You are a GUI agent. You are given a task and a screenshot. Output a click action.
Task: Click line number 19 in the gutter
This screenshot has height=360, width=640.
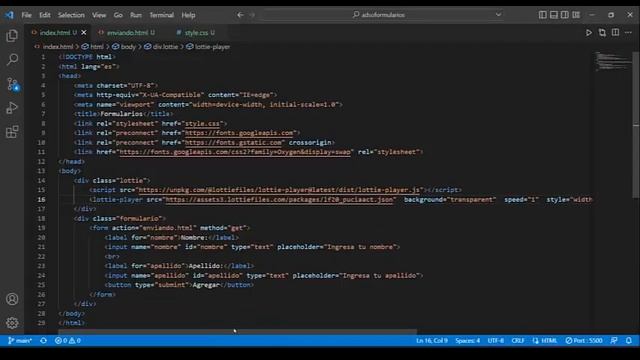pyautogui.click(x=41, y=228)
